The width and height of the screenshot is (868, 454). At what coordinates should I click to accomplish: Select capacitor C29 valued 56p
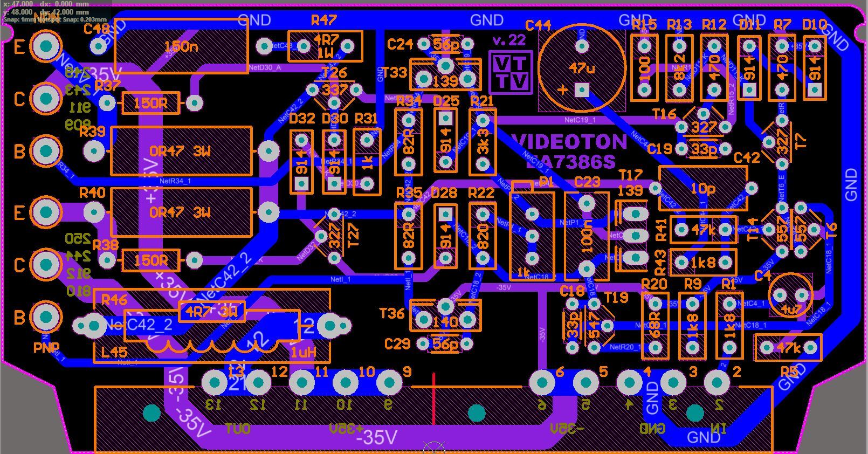(x=445, y=343)
